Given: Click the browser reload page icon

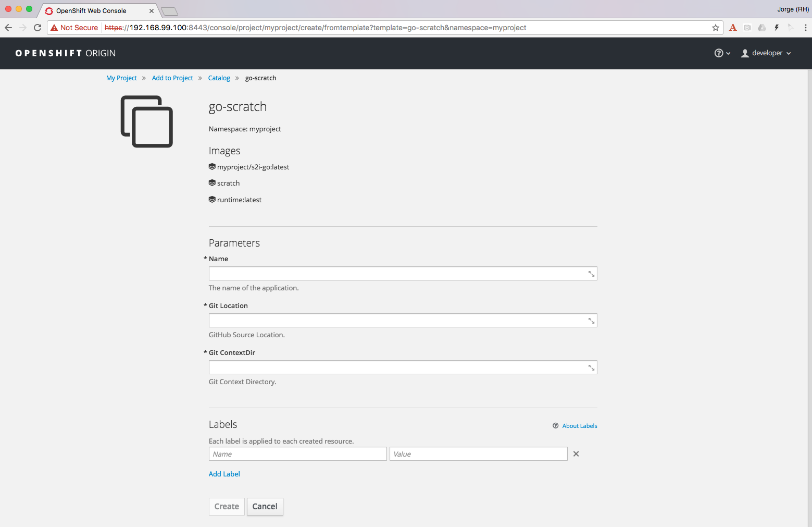Looking at the screenshot, I should pyautogui.click(x=38, y=28).
